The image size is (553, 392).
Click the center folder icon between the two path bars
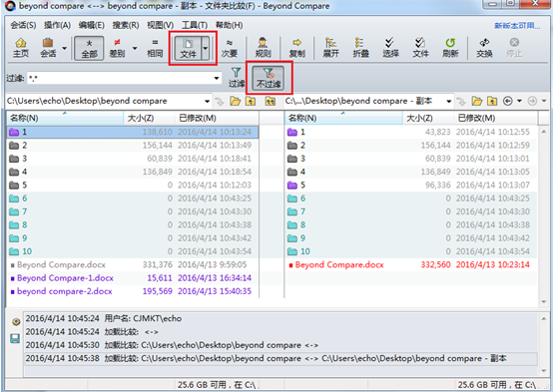(x=271, y=102)
